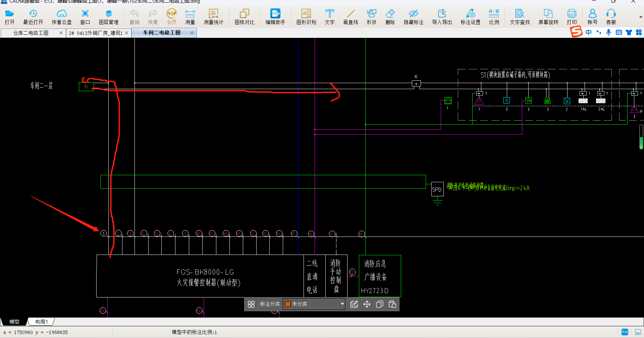644x338 pixels.
Task: Toggle Chinese 中 input mode
Action: click(x=588, y=32)
